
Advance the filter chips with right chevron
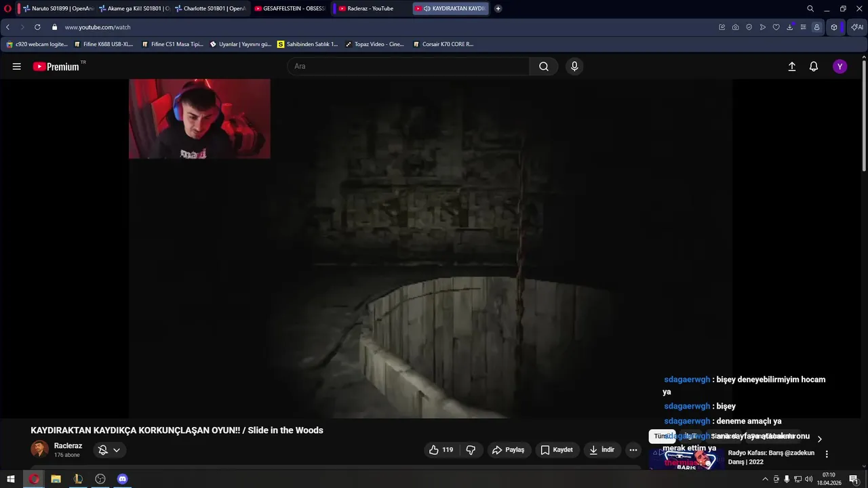pos(819,439)
